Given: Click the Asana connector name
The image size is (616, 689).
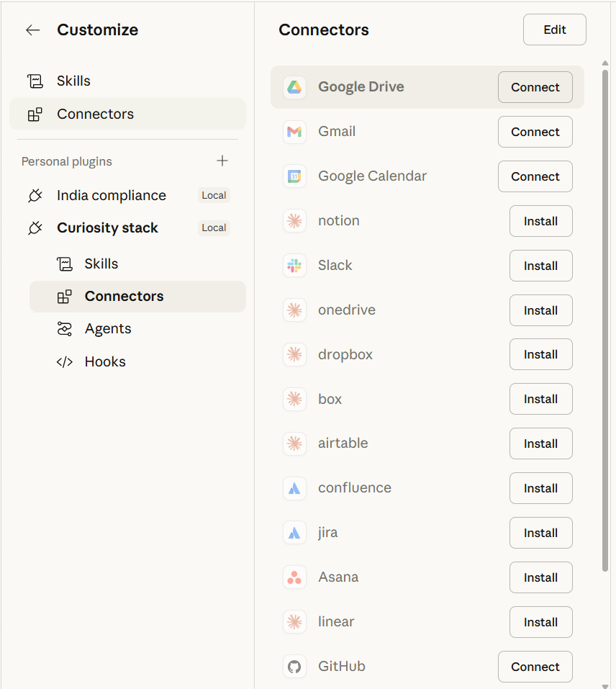Looking at the screenshot, I should [338, 577].
